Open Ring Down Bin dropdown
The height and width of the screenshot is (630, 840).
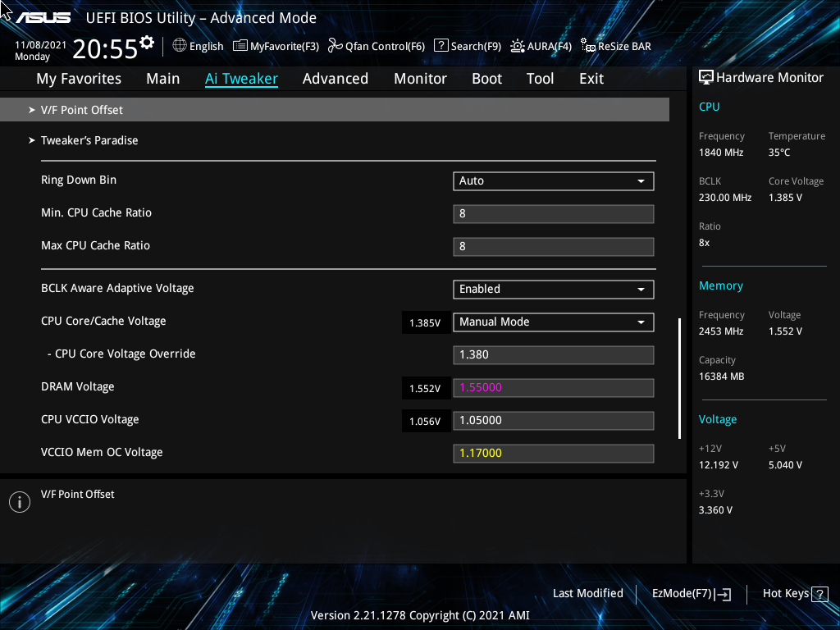point(554,181)
